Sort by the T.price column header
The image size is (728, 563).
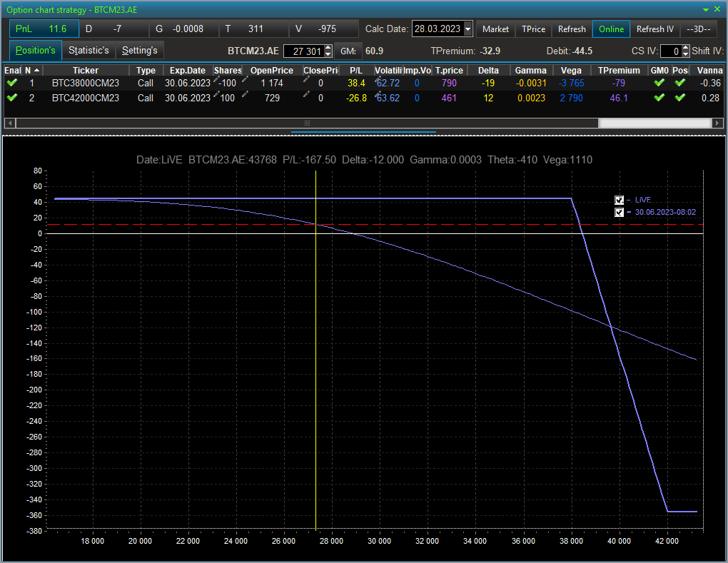tap(449, 70)
